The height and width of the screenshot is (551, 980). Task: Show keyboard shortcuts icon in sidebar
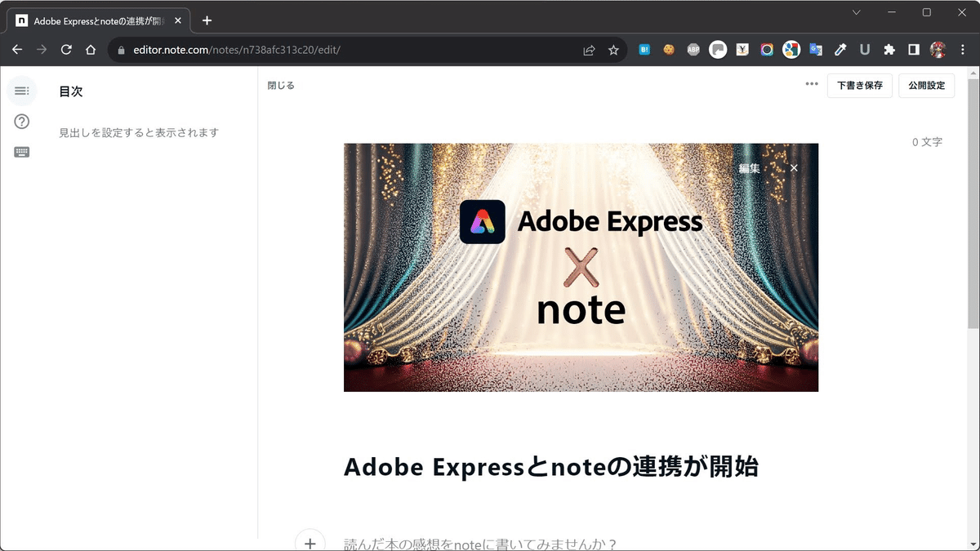click(x=22, y=152)
